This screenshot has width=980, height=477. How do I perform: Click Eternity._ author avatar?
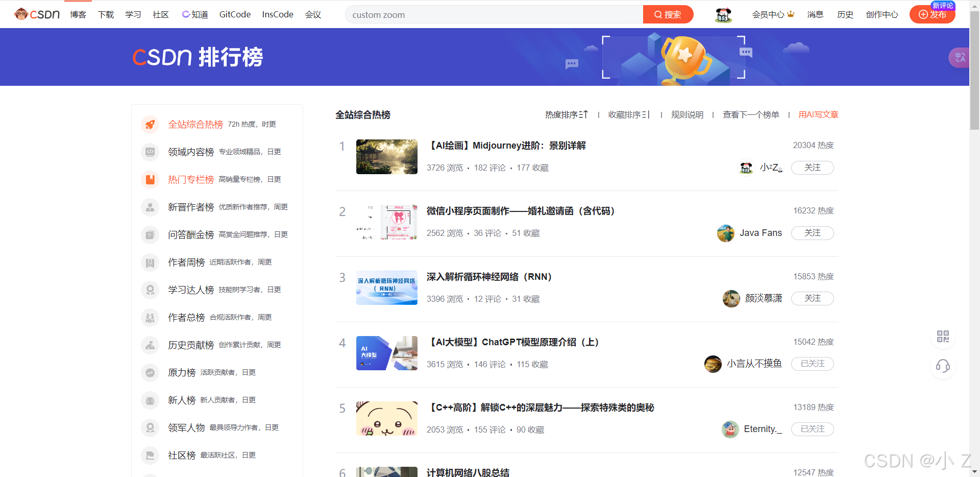click(x=730, y=429)
